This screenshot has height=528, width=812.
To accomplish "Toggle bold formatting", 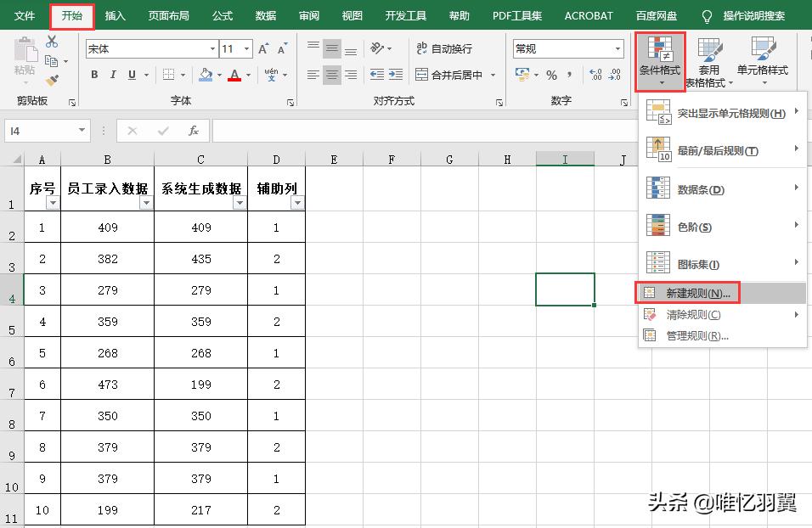I will [93, 75].
